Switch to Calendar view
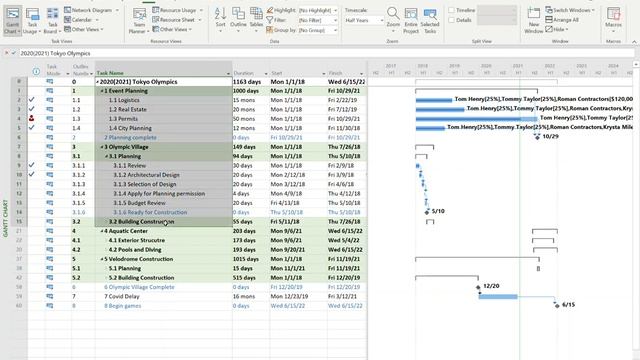The height and width of the screenshot is (360, 640). coord(82,20)
